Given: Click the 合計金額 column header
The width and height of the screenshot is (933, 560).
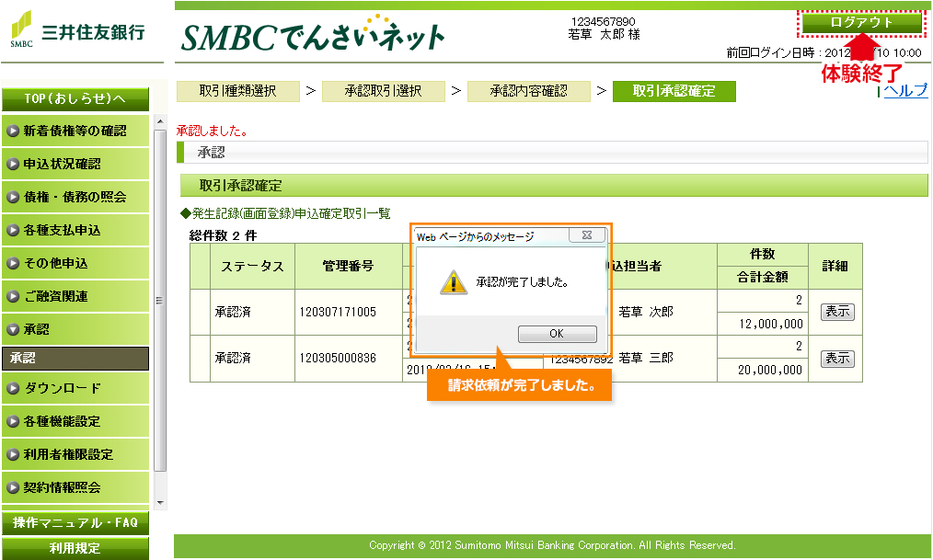Looking at the screenshot, I should coord(762,277).
